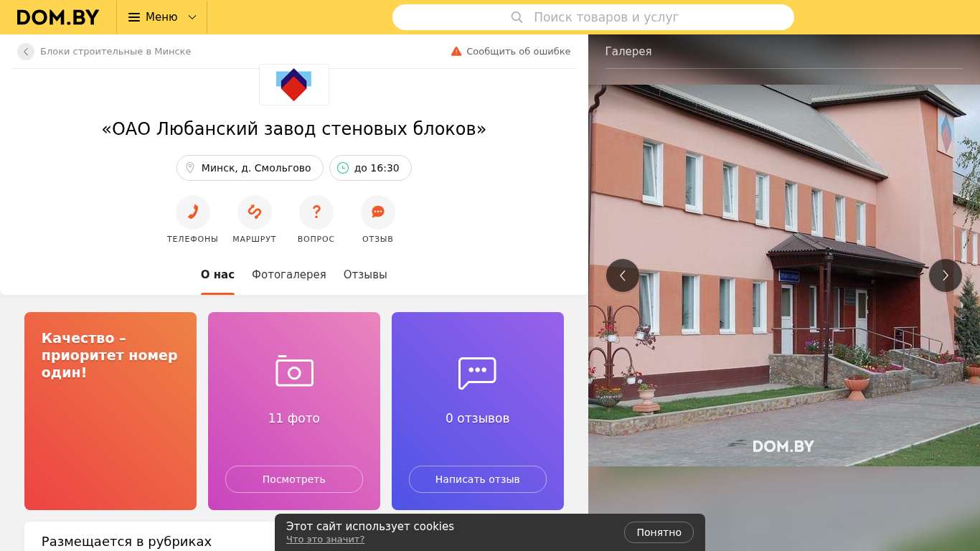Open the company logo image
Screen dimensions: 980x551
tap(294, 85)
